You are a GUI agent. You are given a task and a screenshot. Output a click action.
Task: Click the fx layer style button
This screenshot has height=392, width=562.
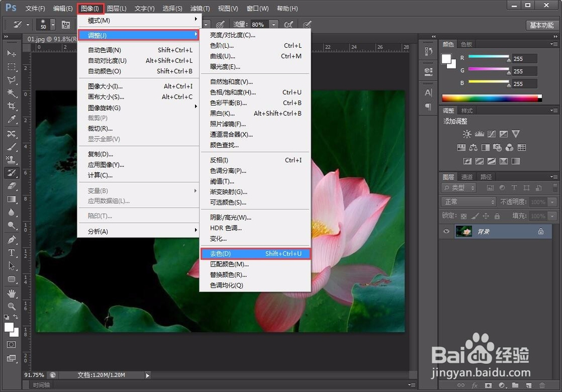475,385
